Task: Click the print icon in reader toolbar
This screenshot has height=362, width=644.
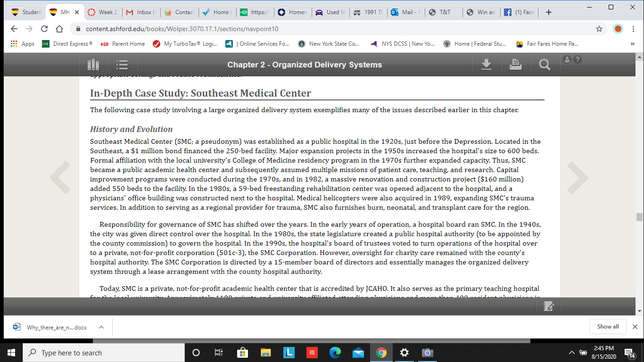Action: coord(516,65)
